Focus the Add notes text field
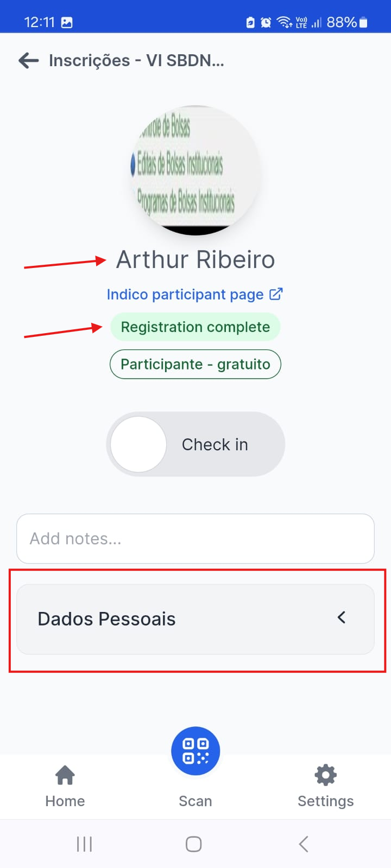The image size is (391, 868). [x=195, y=539]
